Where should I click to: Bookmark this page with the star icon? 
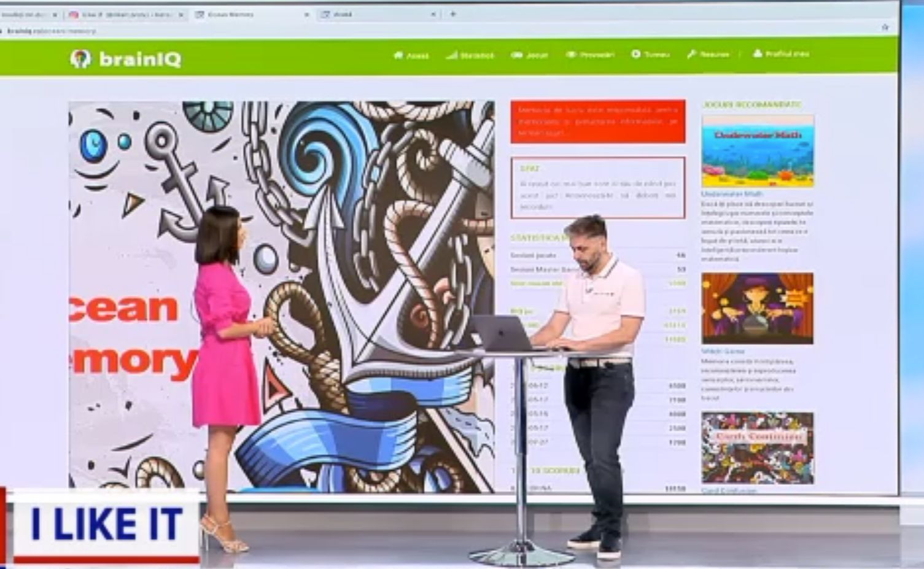tap(885, 27)
